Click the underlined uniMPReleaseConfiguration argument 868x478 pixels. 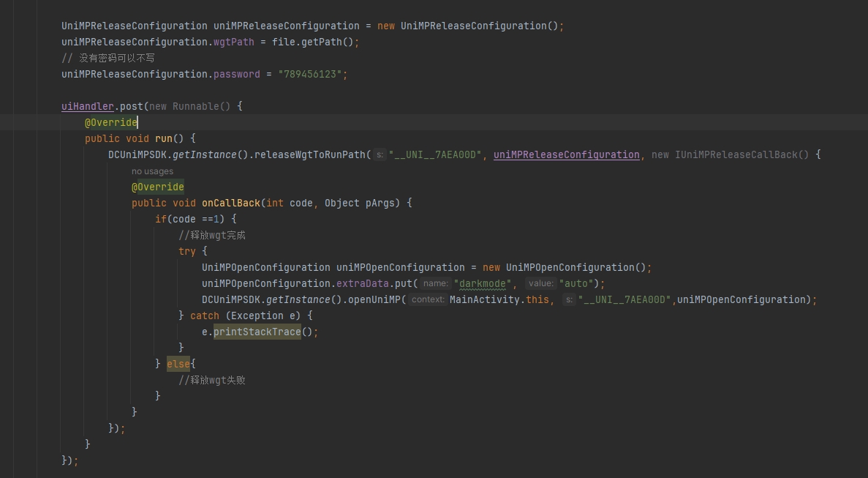coord(566,154)
